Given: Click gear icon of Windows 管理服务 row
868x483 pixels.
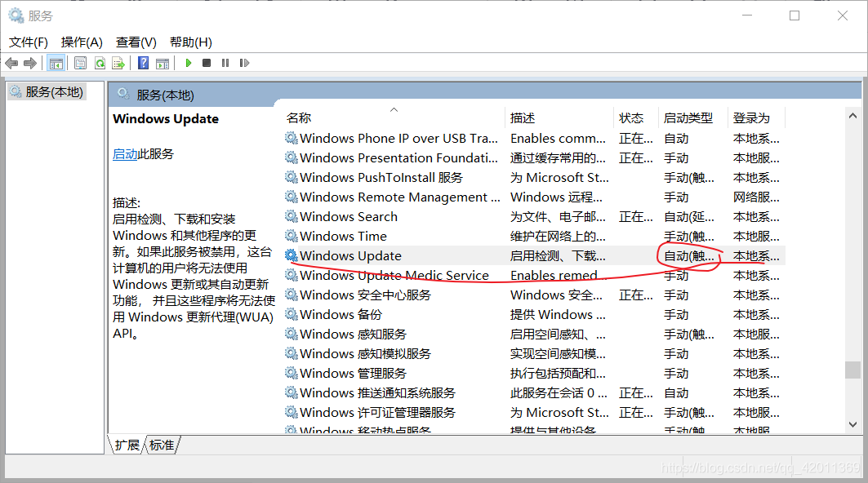Looking at the screenshot, I should pyautogui.click(x=292, y=374).
